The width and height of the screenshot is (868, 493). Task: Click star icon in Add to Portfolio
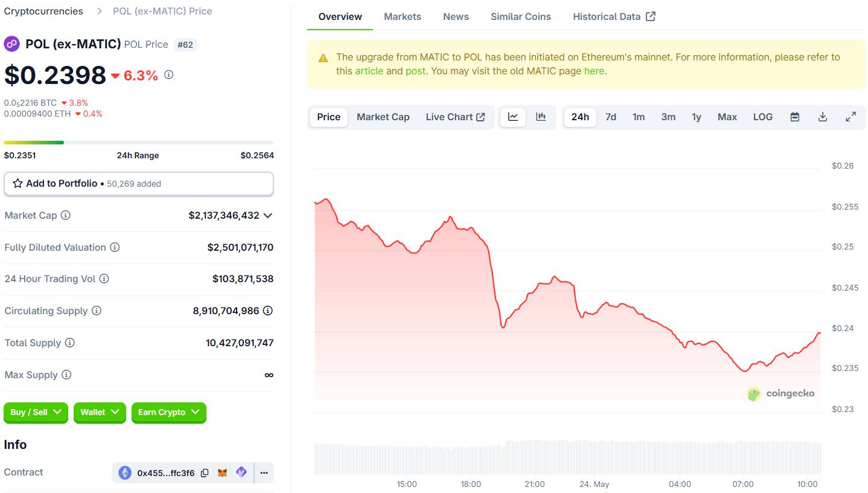18,184
